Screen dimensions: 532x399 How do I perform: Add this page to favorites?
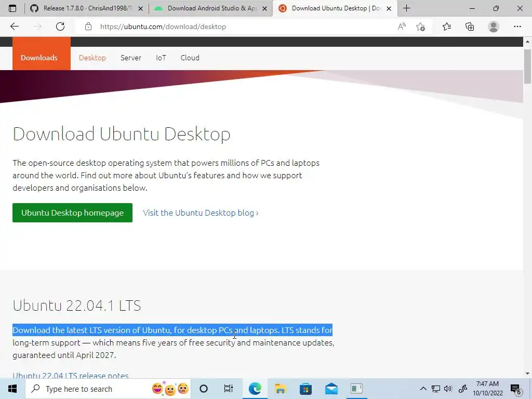click(x=421, y=26)
